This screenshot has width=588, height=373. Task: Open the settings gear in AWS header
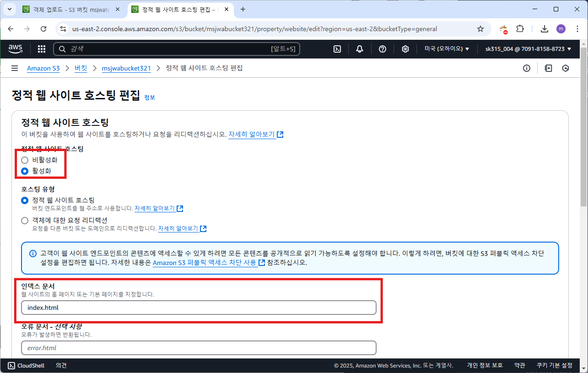click(x=405, y=49)
